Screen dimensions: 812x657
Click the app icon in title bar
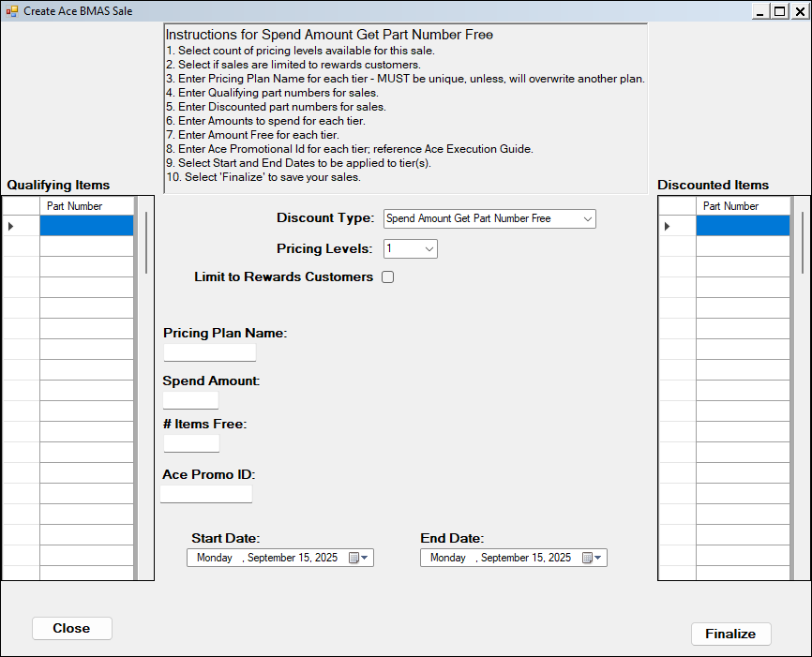click(12, 11)
